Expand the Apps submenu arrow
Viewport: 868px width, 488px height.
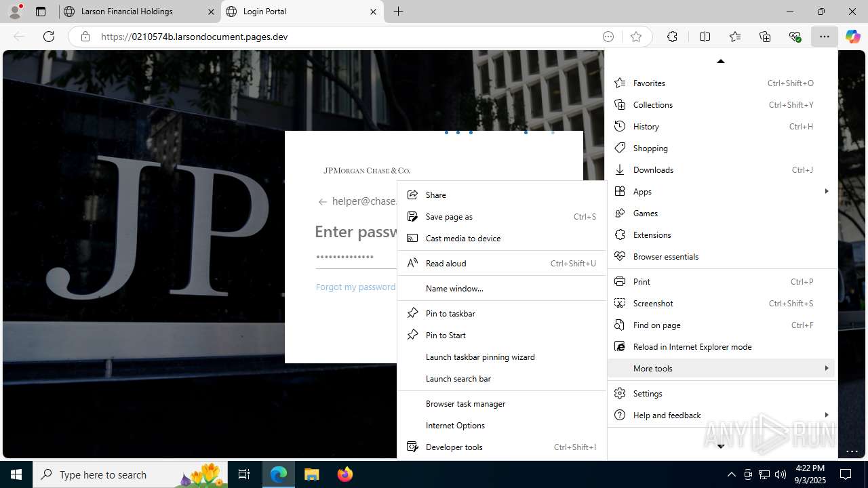pyautogui.click(x=826, y=191)
